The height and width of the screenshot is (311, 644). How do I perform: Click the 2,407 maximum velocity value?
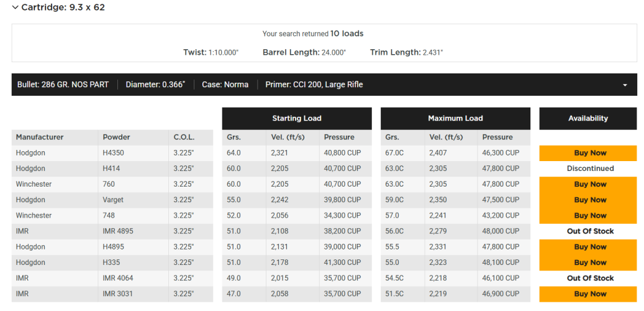438,153
